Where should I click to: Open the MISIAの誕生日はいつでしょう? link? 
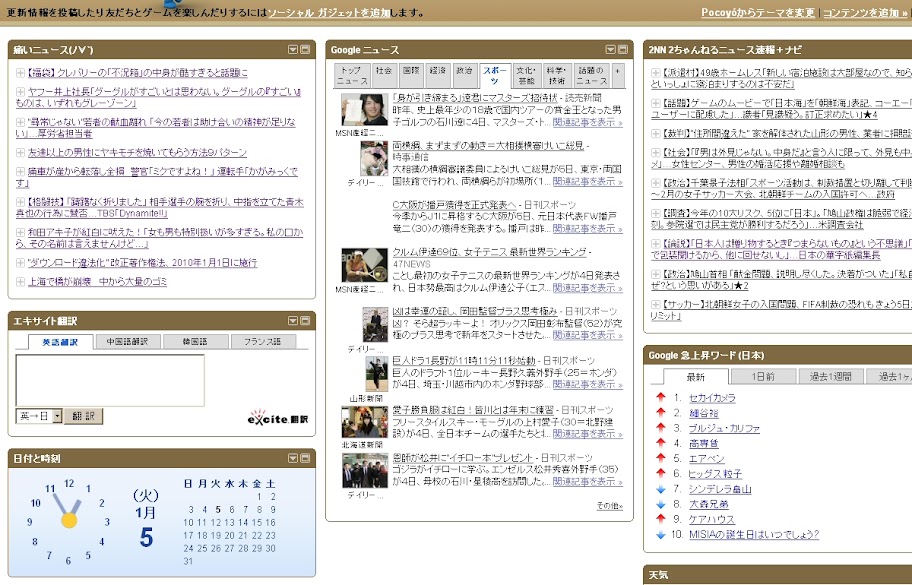pos(754,534)
